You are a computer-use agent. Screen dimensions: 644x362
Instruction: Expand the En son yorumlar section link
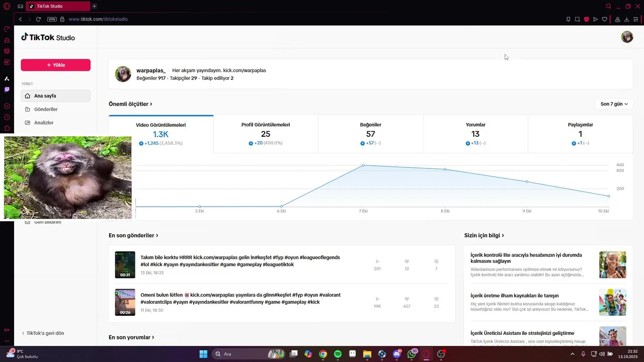tap(131, 337)
